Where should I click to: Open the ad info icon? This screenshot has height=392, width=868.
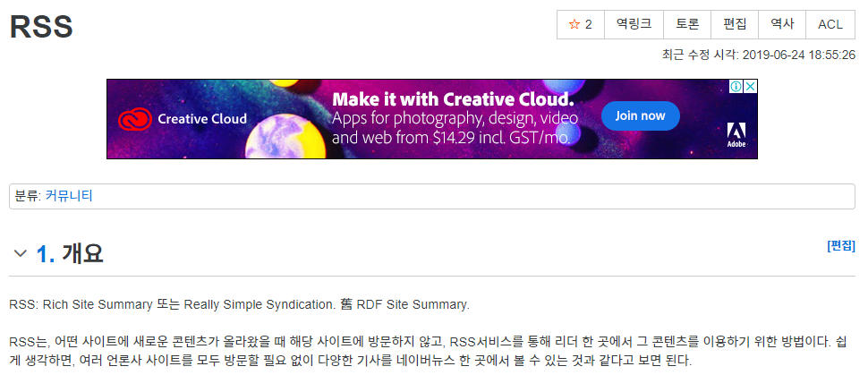pyautogui.click(x=736, y=87)
